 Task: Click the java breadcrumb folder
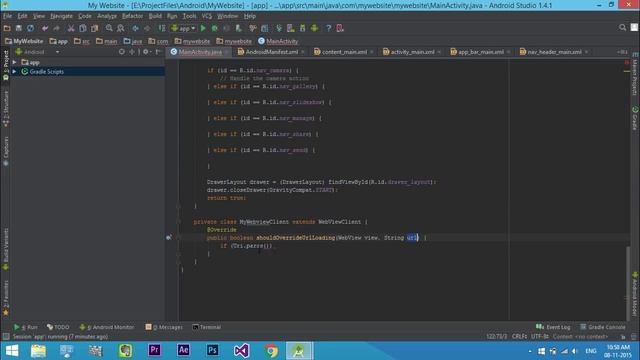(x=133, y=41)
